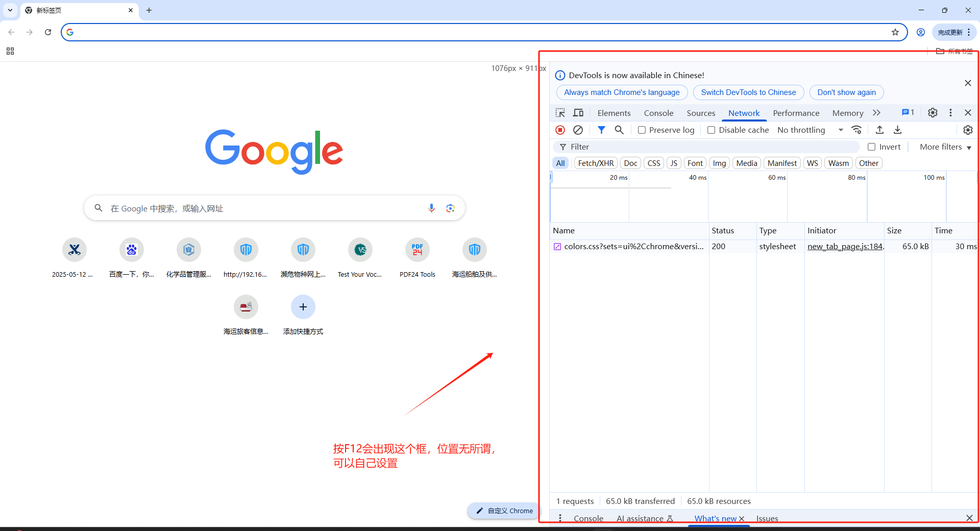The width and height of the screenshot is (980, 531).
Task: Click the Google search box
Action: 275,208
